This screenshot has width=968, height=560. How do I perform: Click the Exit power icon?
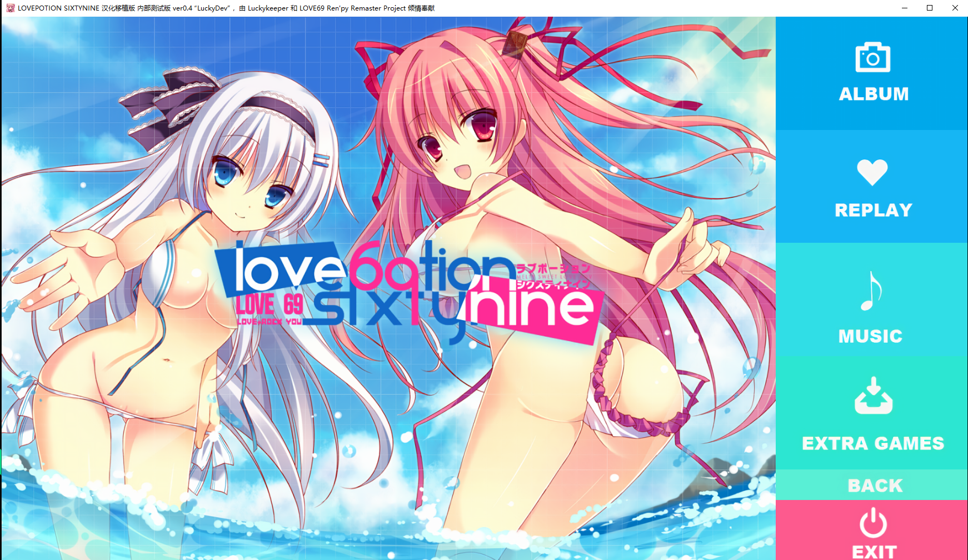pos(873,523)
